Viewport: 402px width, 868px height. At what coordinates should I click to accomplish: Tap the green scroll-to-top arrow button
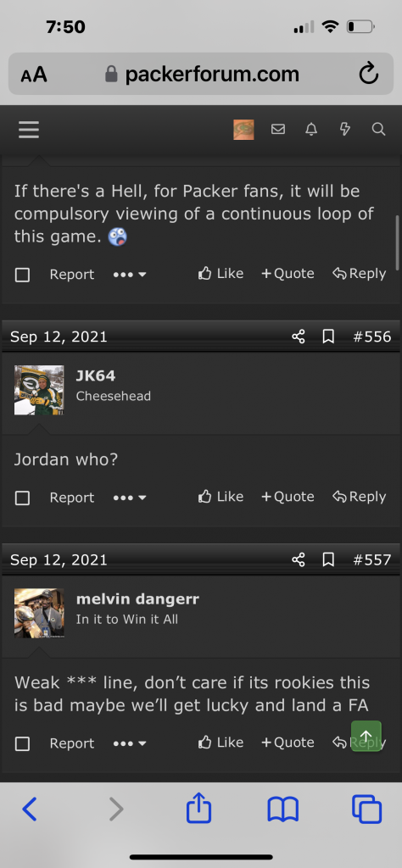pyautogui.click(x=366, y=736)
